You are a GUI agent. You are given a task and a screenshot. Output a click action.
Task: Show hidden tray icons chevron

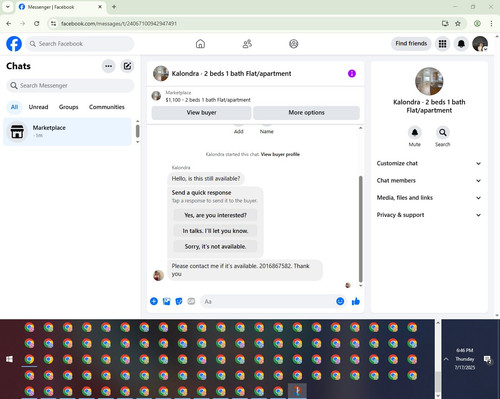coord(446,359)
